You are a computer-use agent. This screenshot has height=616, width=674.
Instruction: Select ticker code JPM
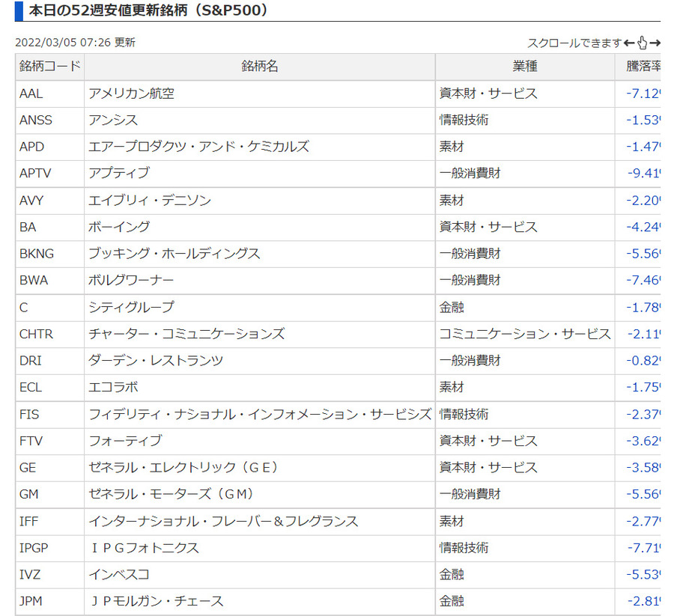pyautogui.click(x=31, y=601)
